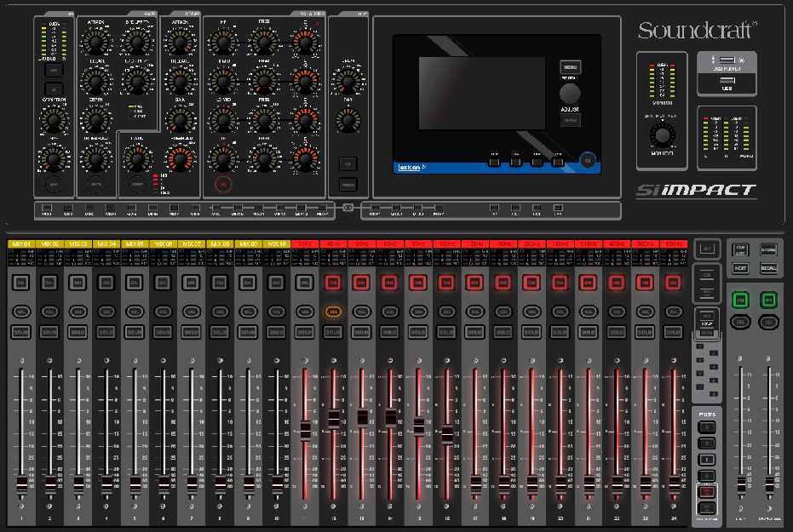Toggle the EQ in/out button
The image size is (793, 532).
click(x=223, y=185)
